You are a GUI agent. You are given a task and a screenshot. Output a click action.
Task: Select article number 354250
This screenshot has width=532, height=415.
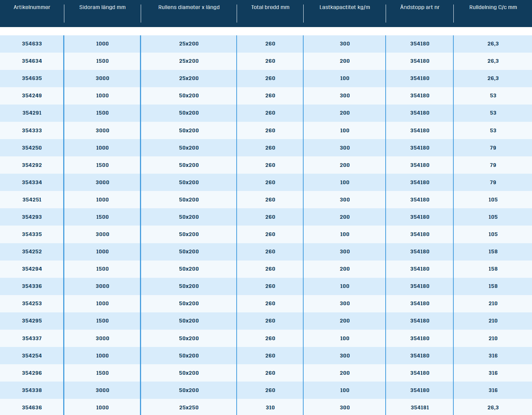click(32, 148)
